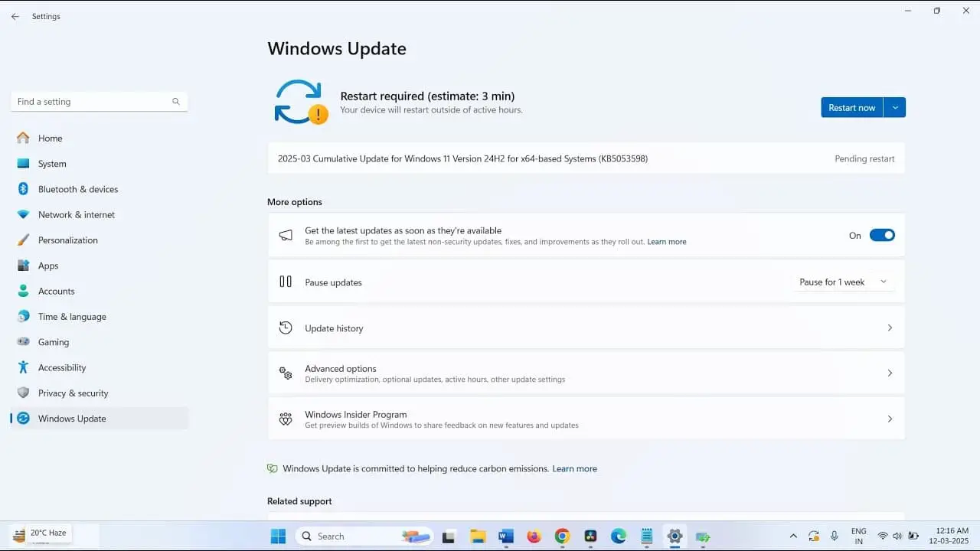This screenshot has height=551, width=980.
Task: Click the Settings gear taskbar icon
Action: [x=675, y=536]
